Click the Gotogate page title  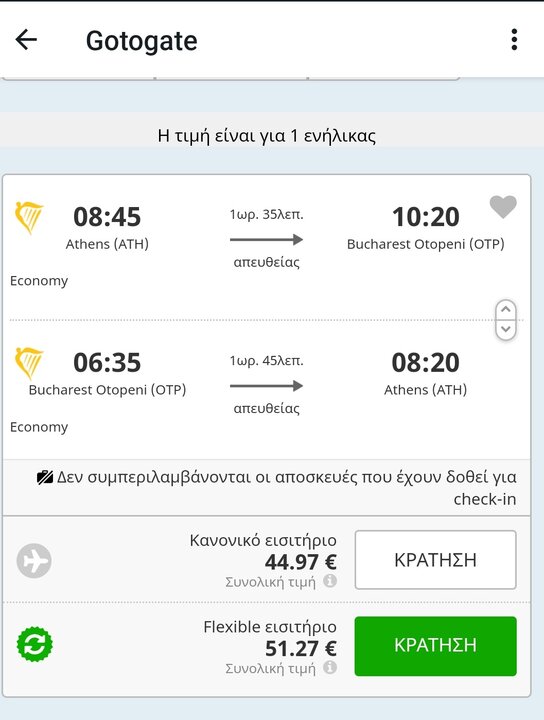click(x=141, y=41)
